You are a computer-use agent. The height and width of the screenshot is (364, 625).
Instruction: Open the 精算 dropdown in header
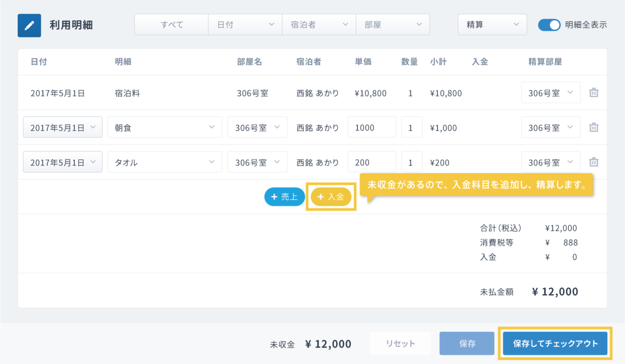pos(492,24)
